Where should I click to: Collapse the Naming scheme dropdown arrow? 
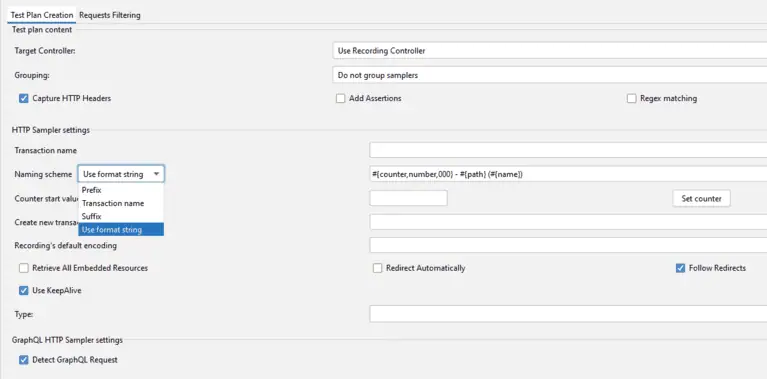156,174
